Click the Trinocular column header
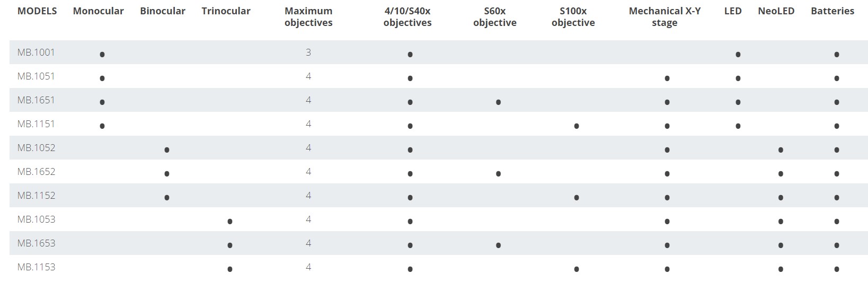Viewport: 868px width, 282px height. pos(226,11)
